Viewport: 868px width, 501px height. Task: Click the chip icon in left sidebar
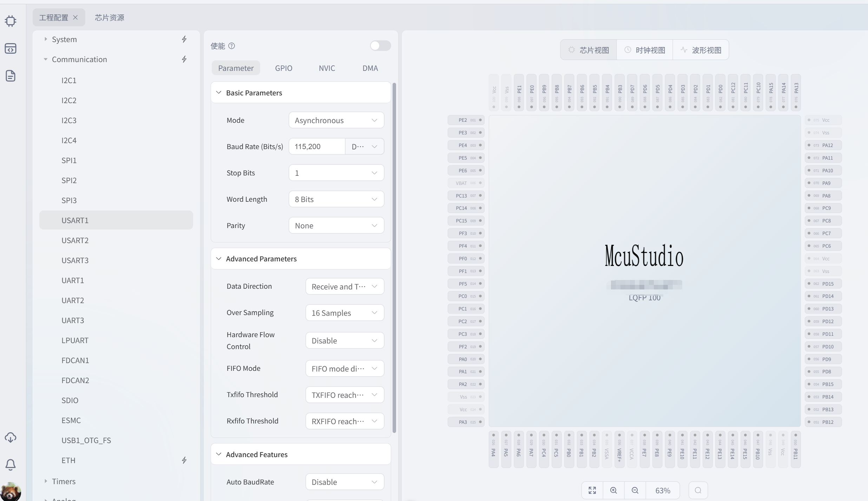11,21
